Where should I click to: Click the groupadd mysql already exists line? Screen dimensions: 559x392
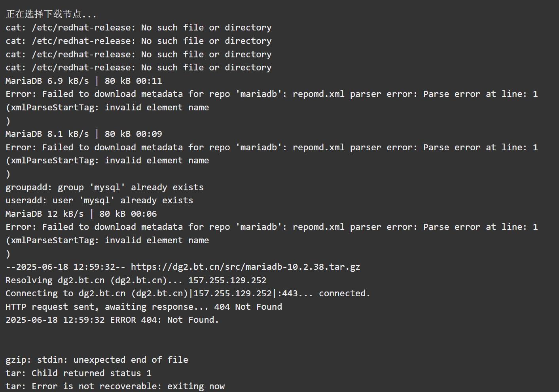pos(104,187)
